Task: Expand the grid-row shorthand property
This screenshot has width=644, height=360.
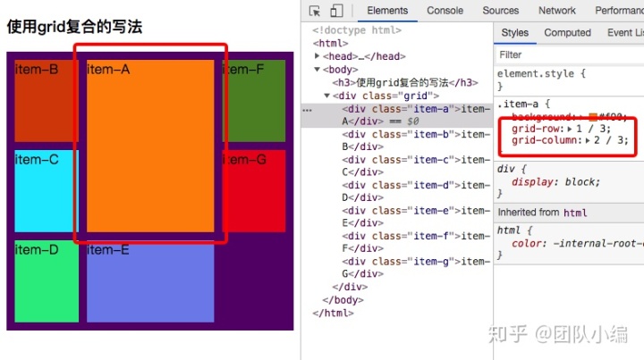Action: click(570, 129)
